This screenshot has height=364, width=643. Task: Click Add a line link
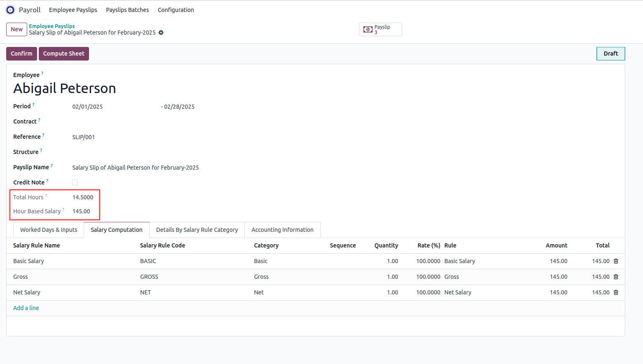(x=26, y=308)
